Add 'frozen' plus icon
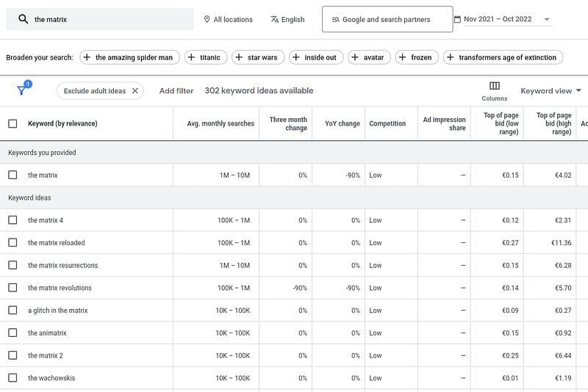This screenshot has height=392, width=588. tap(402, 57)
